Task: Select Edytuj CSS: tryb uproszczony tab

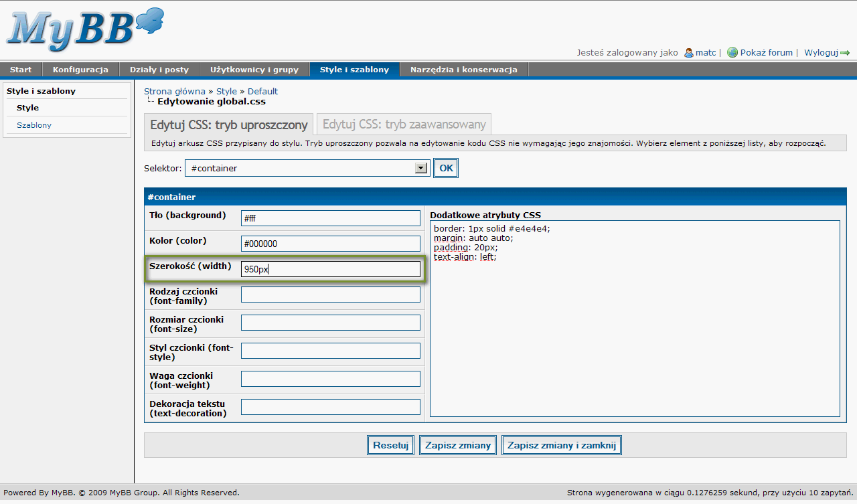Action: pyautogui.click(x=229, y=124)
